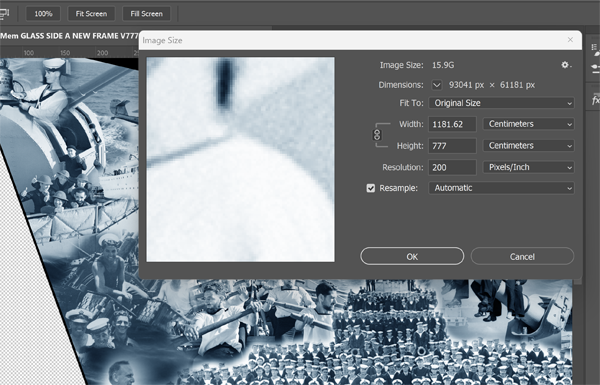The width and height of the screenshot is (600, 385).
Task: Uncheck the Resample checkbox
Action: (370, 188)
